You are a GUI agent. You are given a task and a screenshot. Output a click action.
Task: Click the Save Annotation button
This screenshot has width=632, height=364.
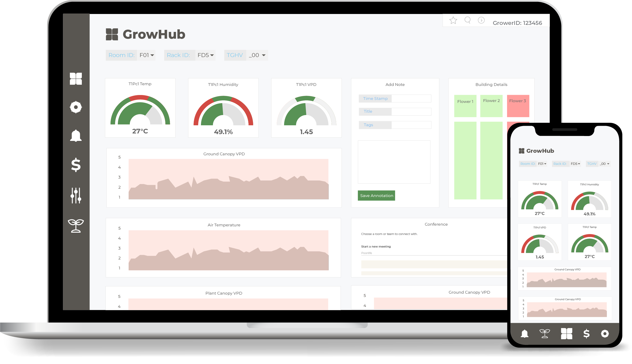tap(376, 196)
